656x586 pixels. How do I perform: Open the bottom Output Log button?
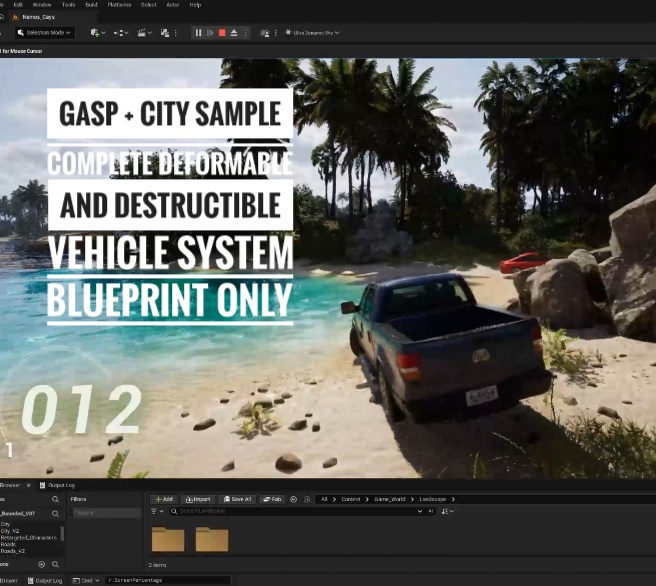pos(45,581)
